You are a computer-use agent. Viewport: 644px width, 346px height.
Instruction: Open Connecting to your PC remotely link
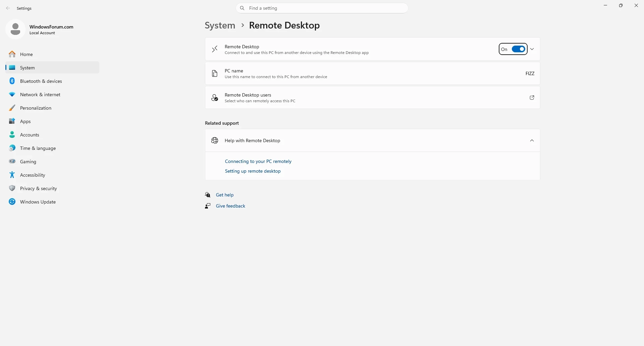coord(258,161)
